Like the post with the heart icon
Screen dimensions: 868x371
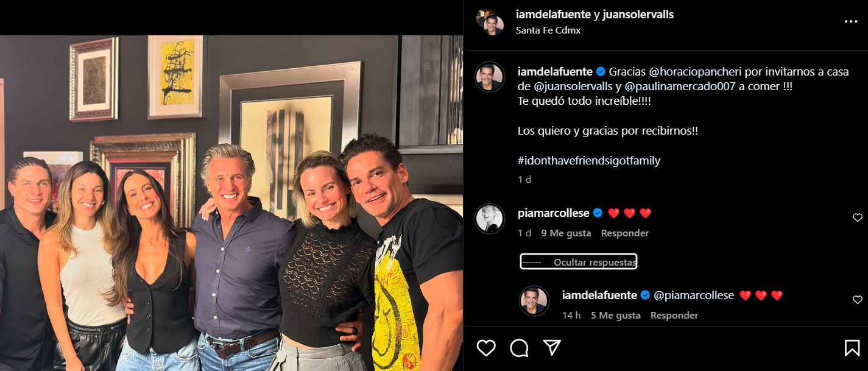pyautogui.click(x=485, y=348)
